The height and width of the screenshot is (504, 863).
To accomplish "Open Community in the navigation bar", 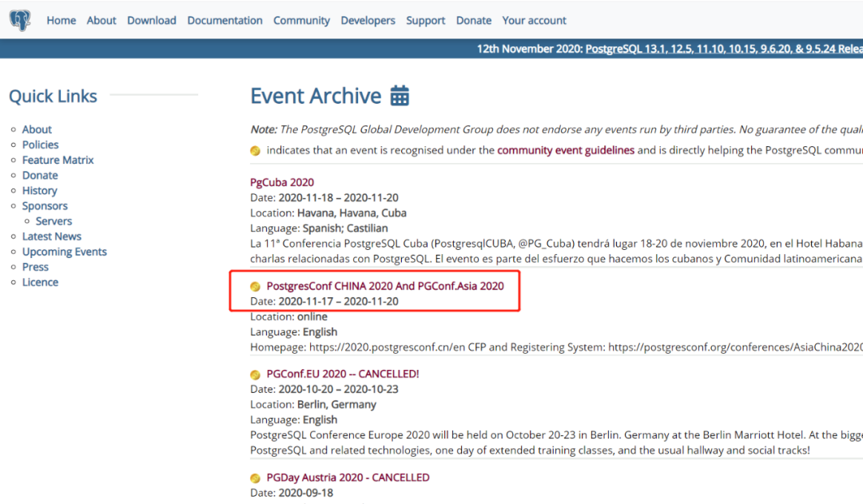I will [301, 20].
